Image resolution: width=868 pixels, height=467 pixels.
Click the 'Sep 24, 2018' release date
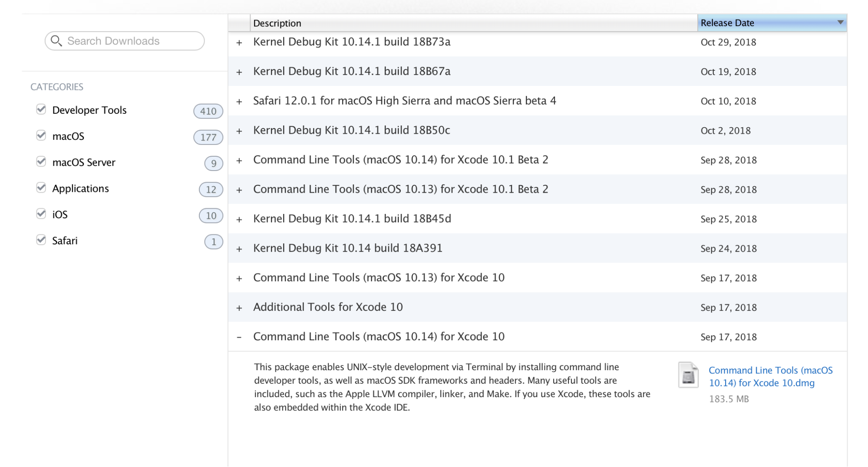(729, 249)
